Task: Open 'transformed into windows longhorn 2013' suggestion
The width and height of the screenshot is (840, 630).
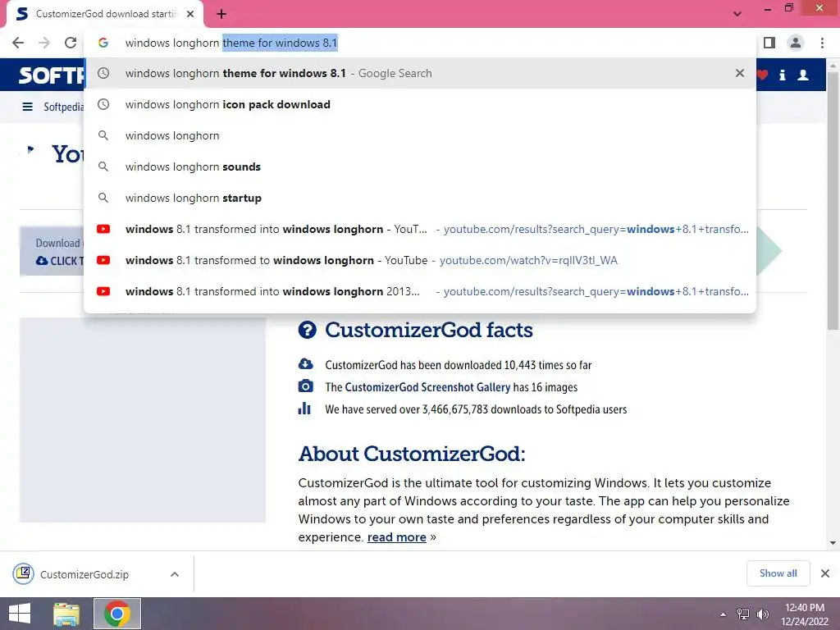Action: (x=419, y=291)
